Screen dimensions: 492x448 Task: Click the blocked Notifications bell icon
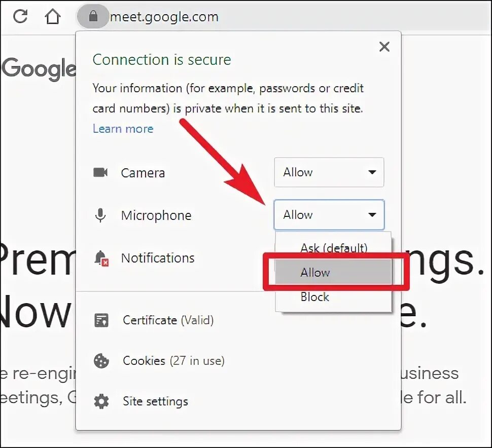tap(101, 258)
